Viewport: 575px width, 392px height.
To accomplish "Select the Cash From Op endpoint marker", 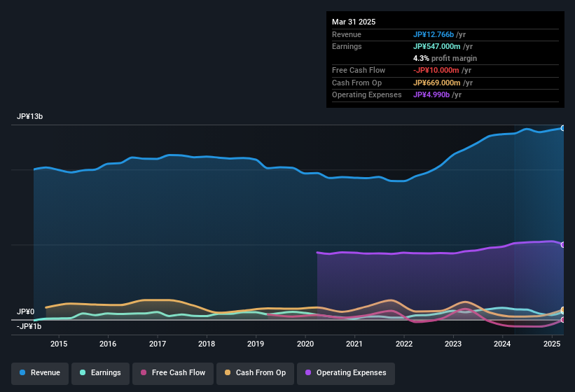I will [563, 310].
